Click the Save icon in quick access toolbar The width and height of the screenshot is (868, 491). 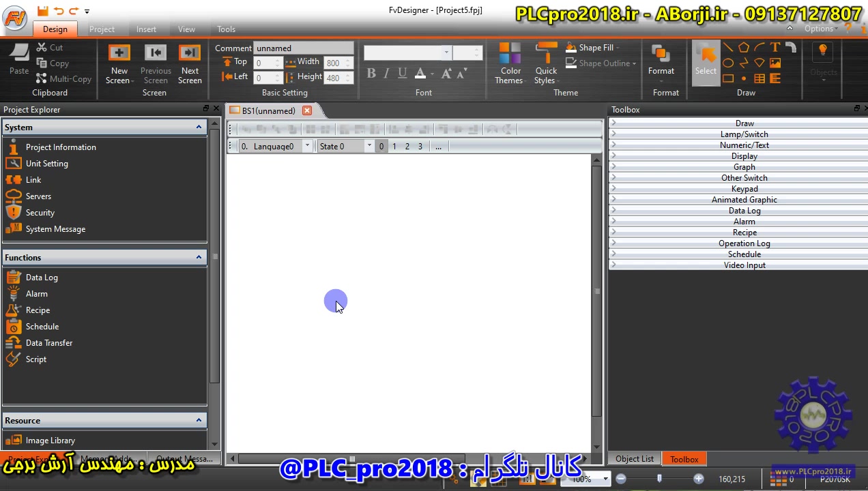(x=43, y=11)
